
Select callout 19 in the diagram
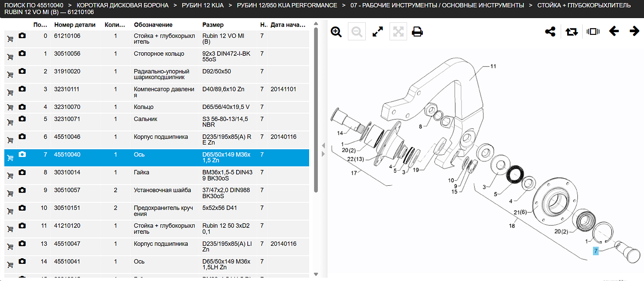pyautogui.click(x=415, y=170)
